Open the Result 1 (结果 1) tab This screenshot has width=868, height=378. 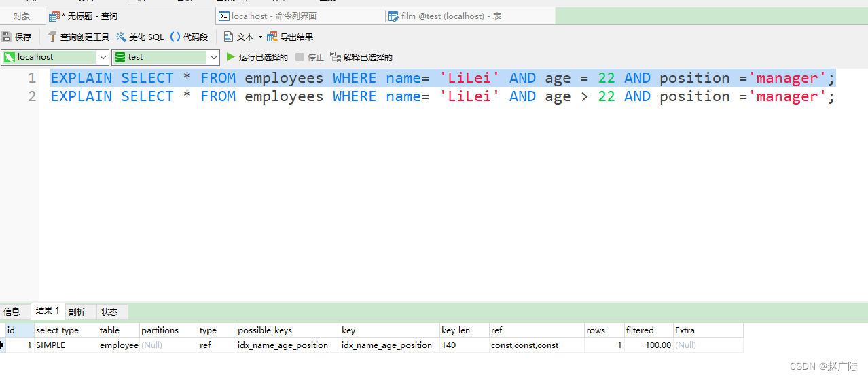[48, 311]
